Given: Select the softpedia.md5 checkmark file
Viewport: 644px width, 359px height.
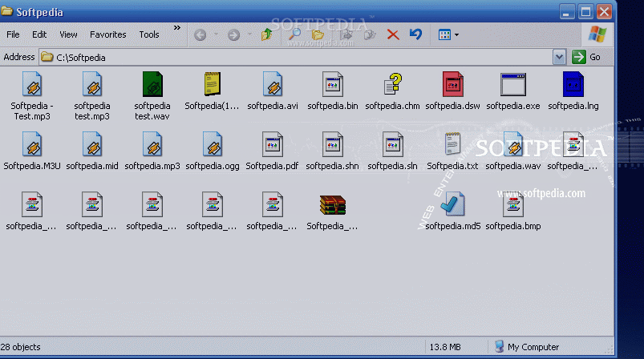Looking at the screenshot, I should click(x=452, y=212).
